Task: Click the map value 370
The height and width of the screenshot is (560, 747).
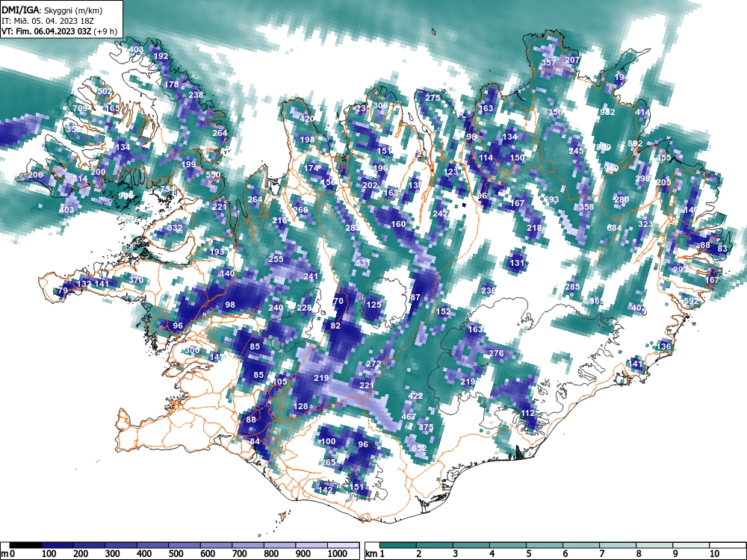Action: [x=136, y=280]
